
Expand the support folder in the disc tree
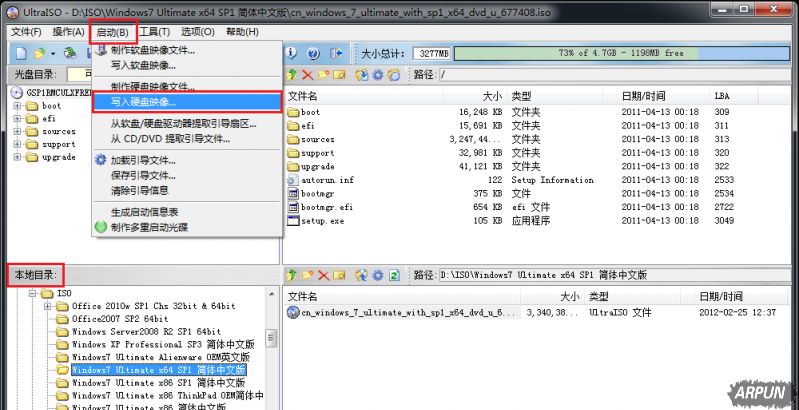(18, 144)
